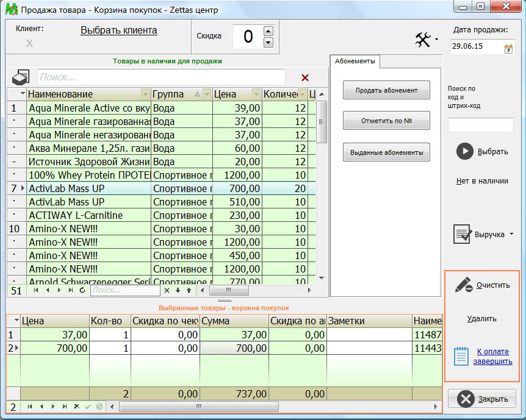Jump to last record in goods navigator
This screenshot has height=420, width=526.
[x=70, y=291]
